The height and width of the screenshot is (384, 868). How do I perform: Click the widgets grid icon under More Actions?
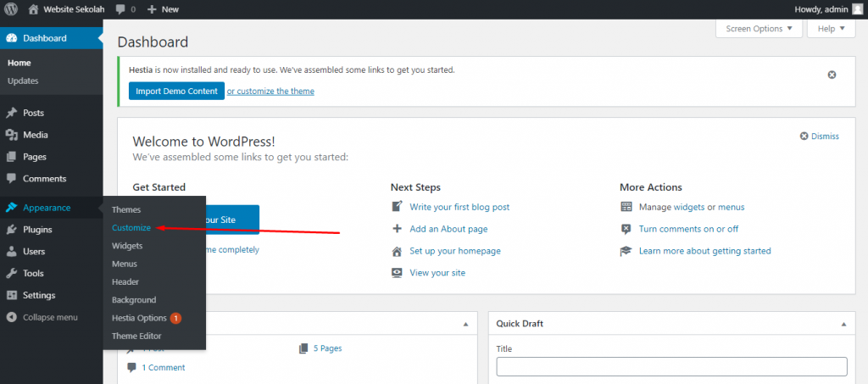coord(626,207)
